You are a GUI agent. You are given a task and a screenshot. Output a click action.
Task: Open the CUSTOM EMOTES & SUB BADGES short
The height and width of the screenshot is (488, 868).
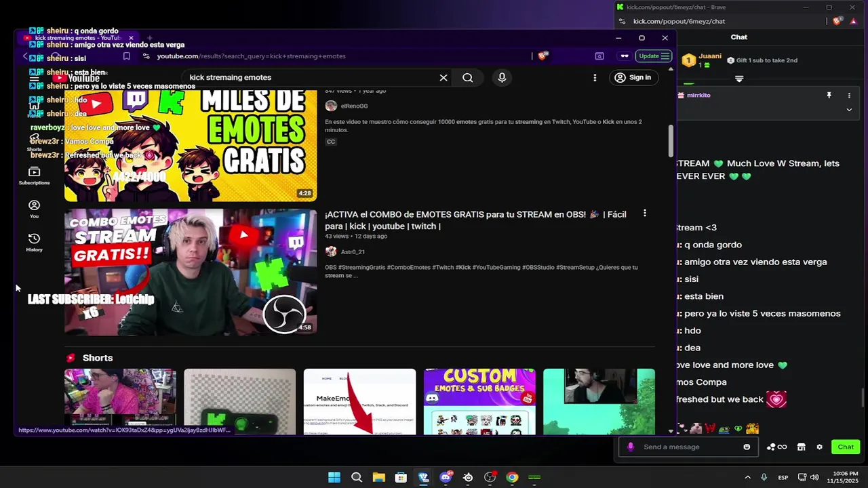coord(479,401)
